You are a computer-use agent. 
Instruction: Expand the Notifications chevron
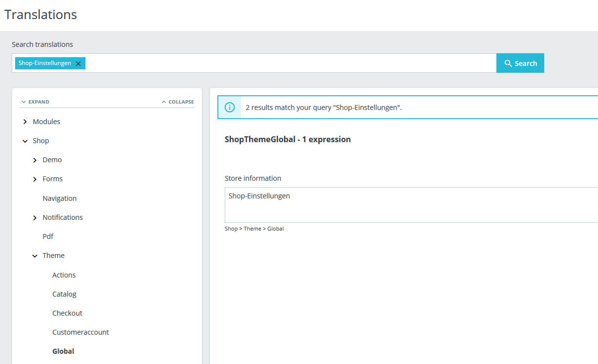(35, 217)
